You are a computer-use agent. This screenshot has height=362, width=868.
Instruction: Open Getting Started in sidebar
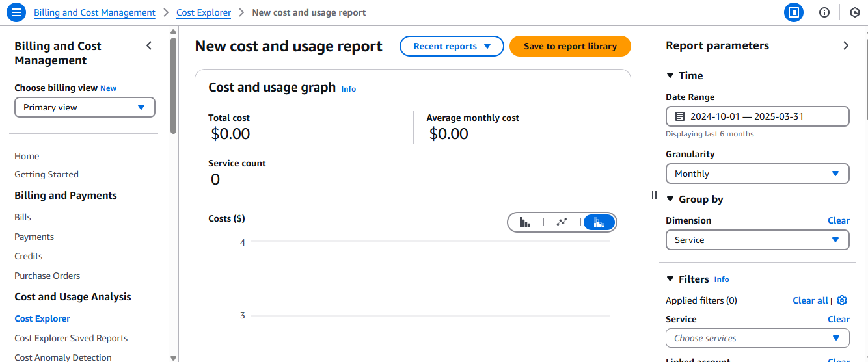46,174
